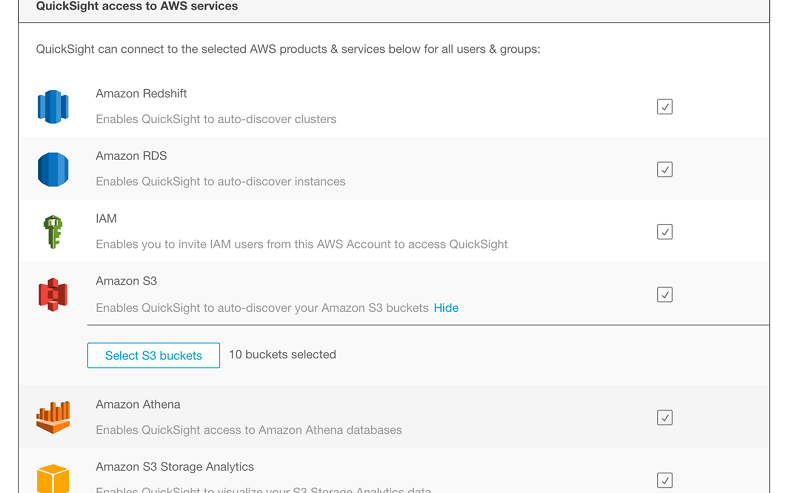
Task: Click the Amazon RDS service icon
Action: coord(52,169)
